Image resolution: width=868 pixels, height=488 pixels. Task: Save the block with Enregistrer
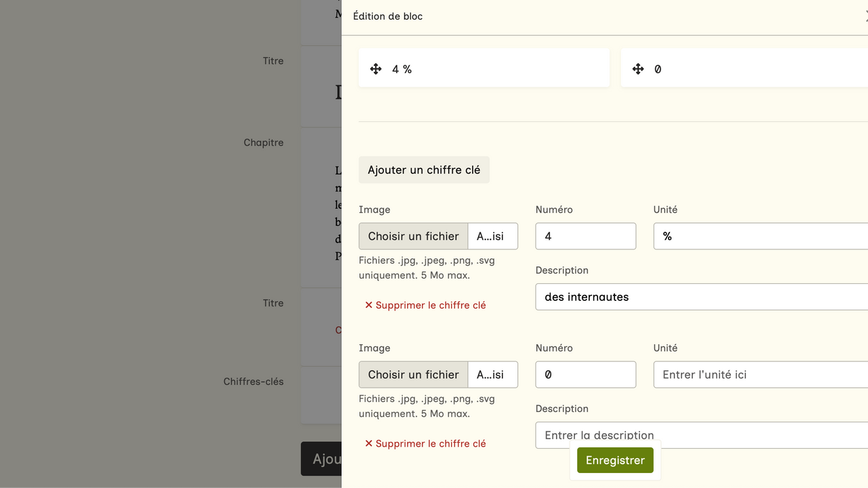[x=614, y=460]
